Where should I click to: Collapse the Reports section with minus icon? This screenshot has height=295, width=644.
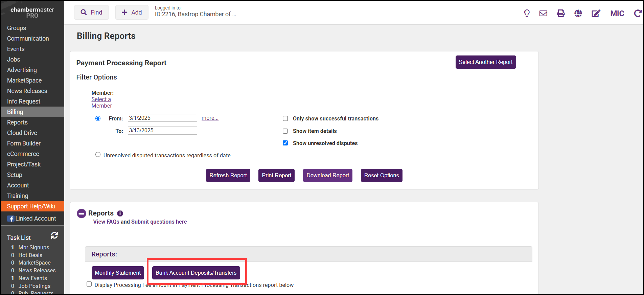coord(82,213)
